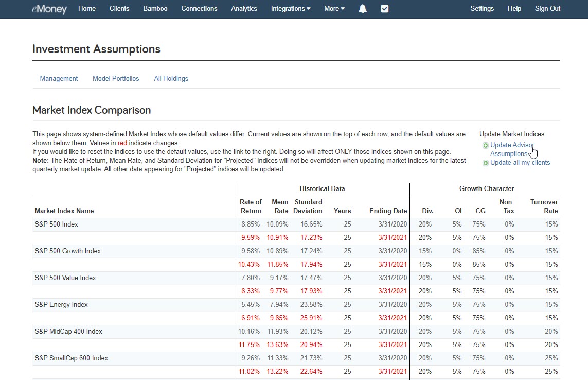
Task: Click the Turnover Rate column header
Action: coord(544,206)
